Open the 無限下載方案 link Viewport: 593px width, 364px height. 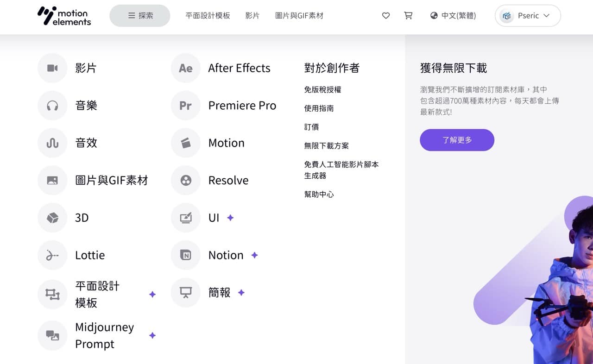coord(326,146)
